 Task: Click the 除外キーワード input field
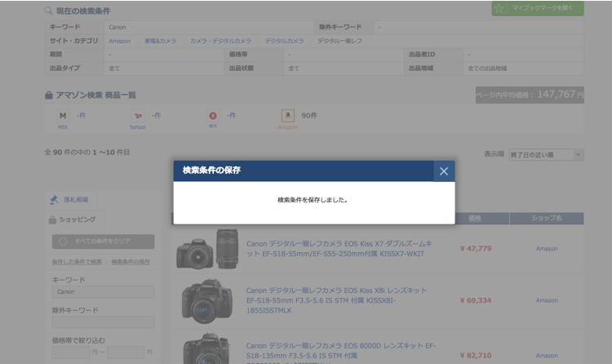coord(103,322)
